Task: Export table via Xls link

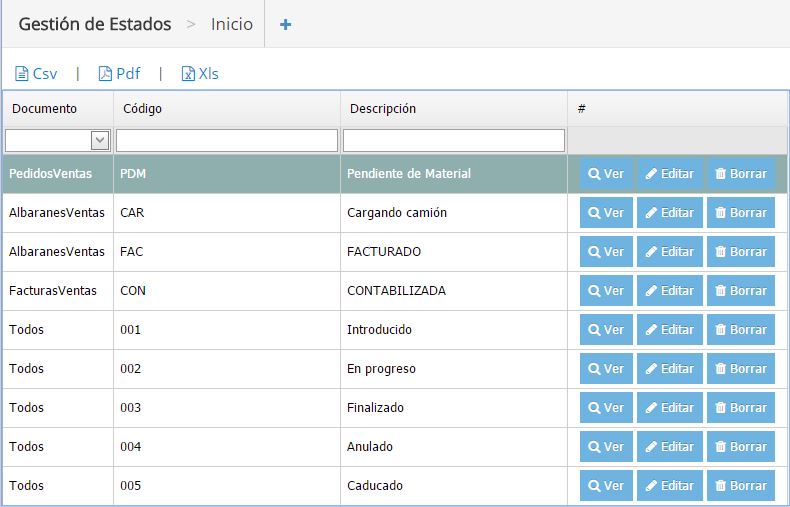Action: click(200, 74)
